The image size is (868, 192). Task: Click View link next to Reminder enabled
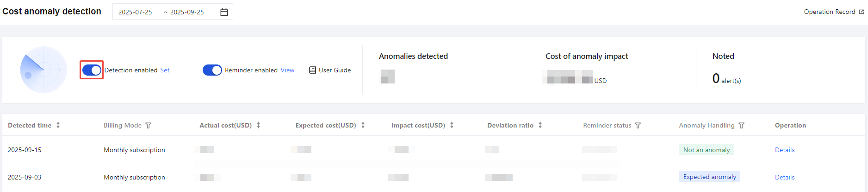pos(287,70)
